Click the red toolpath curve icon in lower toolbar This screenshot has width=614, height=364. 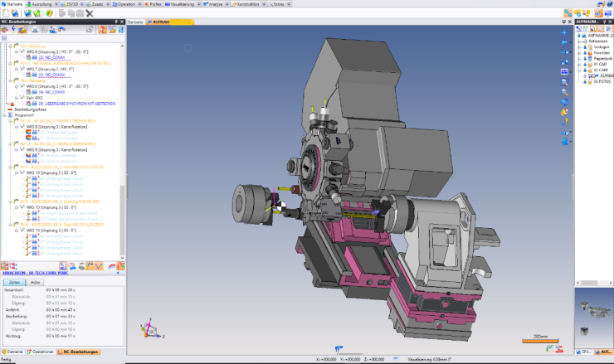[112, 266]
